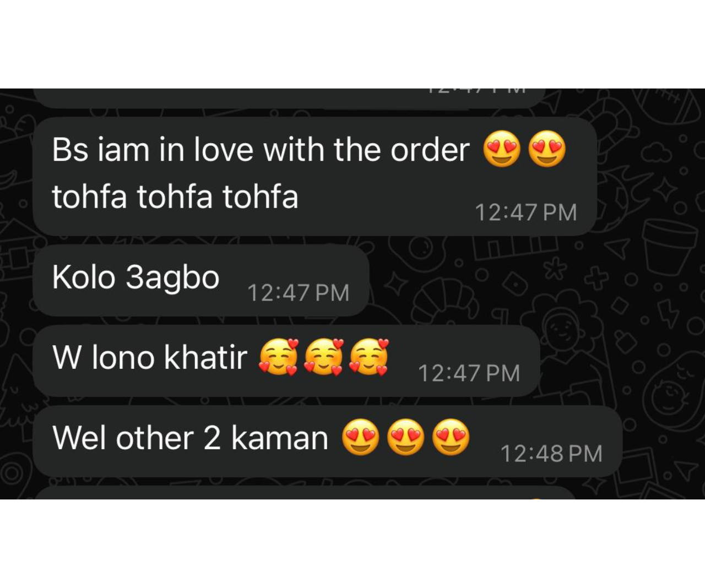Image resolution: width=705 pixels, height=588 pixels.
Task: Click the 12:48 PM timestamp
Action: tap(551, 454)
